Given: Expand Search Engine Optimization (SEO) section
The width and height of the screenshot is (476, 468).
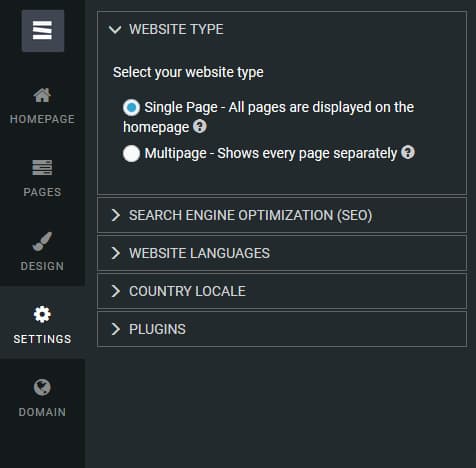Looking at the screenshot, I should coord(282,215).
